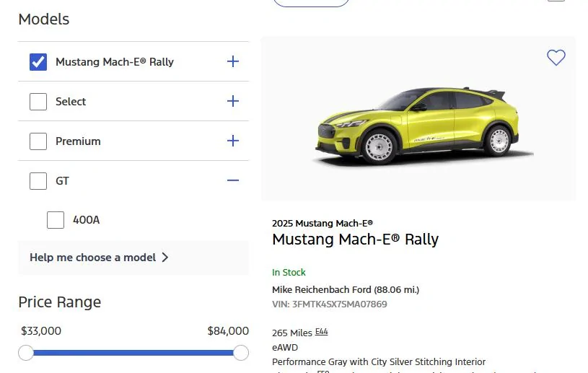Select the VIN: 3FMTK4SX7SMA07869 text

pyautogui.click(x=330, y=304)
